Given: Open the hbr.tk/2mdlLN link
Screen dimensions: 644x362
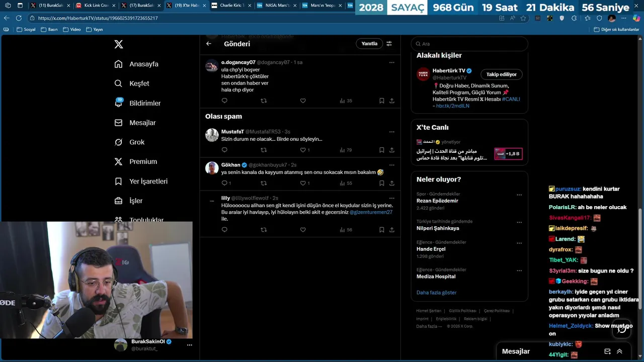Looking at the screenshot, I should point(452,106).
